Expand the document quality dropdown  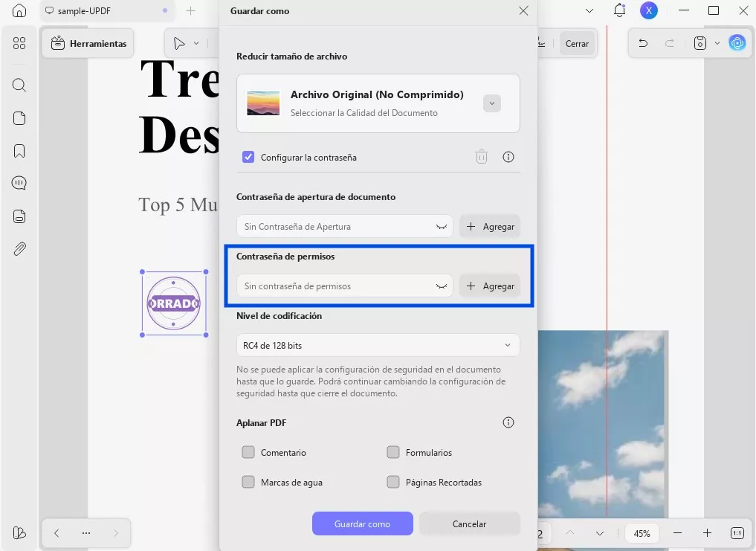[492, 103]
